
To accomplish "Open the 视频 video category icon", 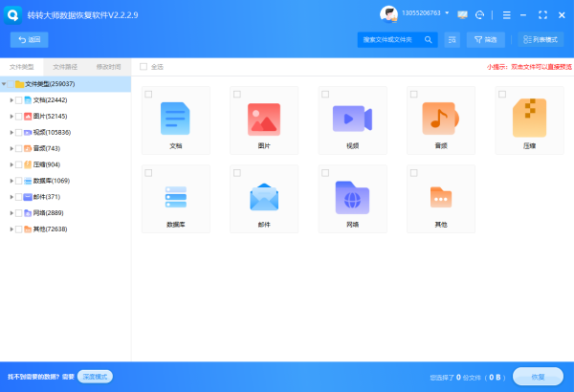I will (352, 118).
